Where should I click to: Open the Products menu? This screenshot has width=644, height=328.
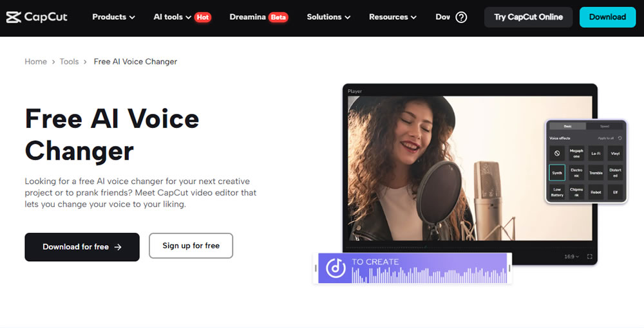(x=113, y=17)
